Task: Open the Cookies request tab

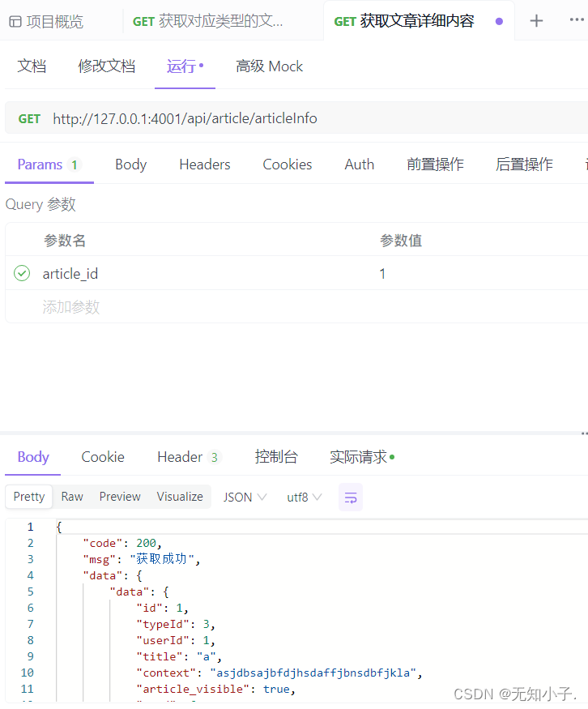Action: (x=288, y=164)
